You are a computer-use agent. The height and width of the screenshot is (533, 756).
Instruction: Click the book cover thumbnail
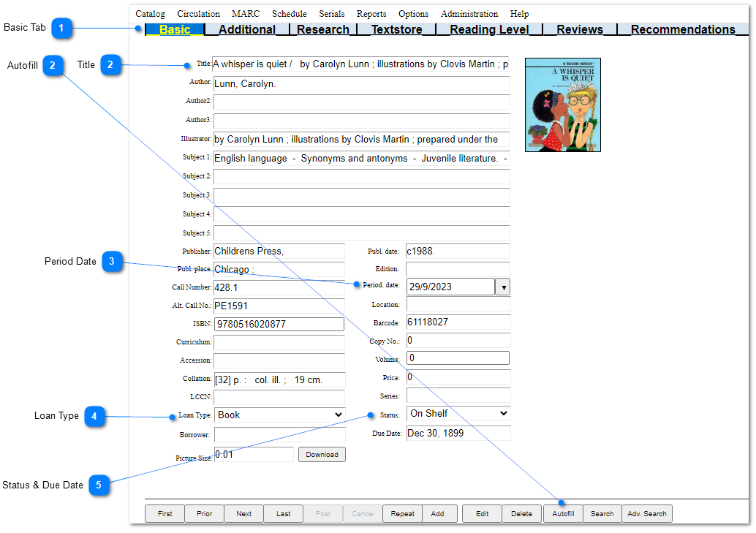[562, 105]
